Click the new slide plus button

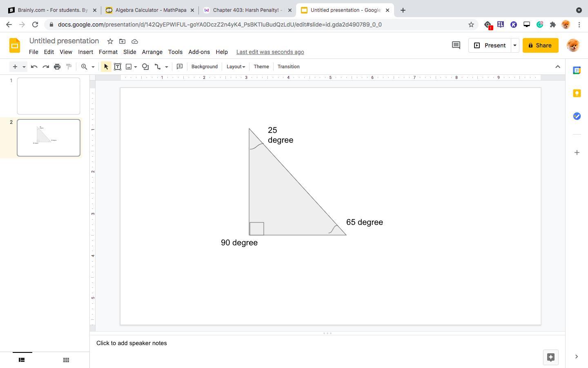pos(15,67)
